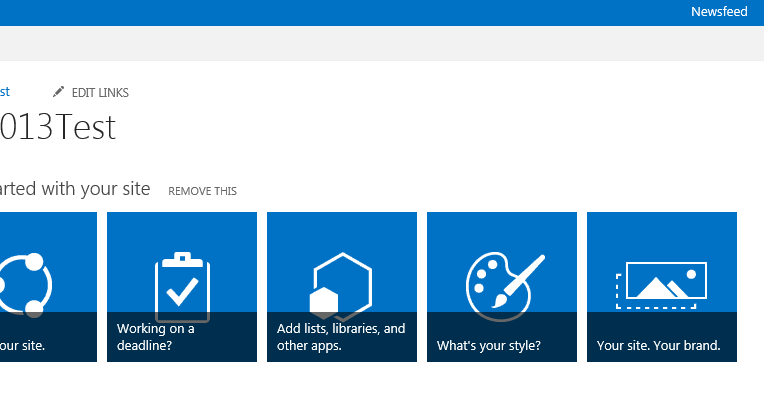
Task: Click the picture landscape branding icon
Action: click(x=661, y=285)
